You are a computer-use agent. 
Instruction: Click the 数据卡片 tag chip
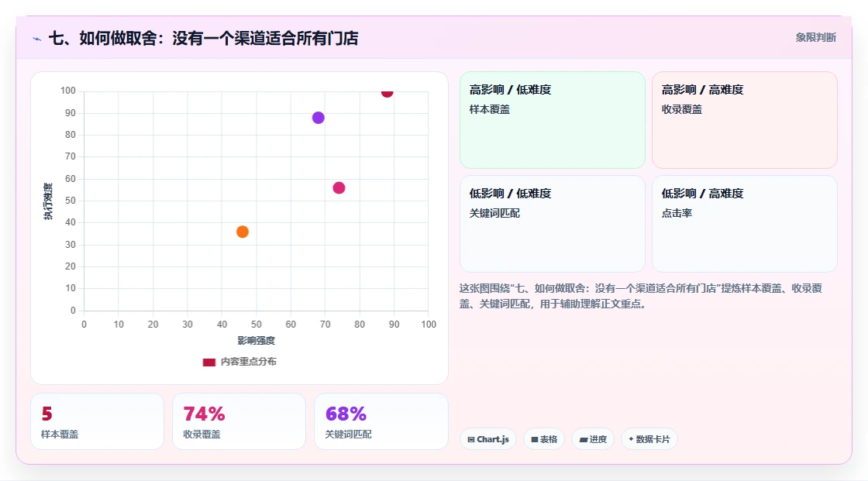point(649,439)
